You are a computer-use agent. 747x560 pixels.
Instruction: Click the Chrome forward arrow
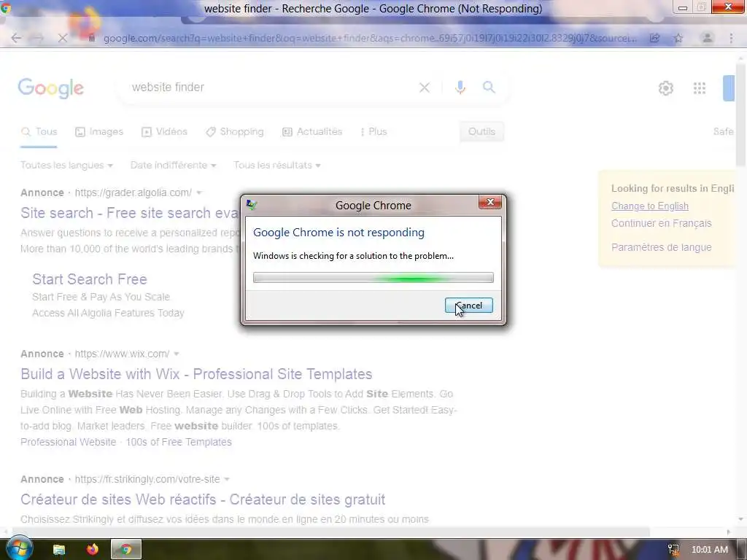[39, 38]
